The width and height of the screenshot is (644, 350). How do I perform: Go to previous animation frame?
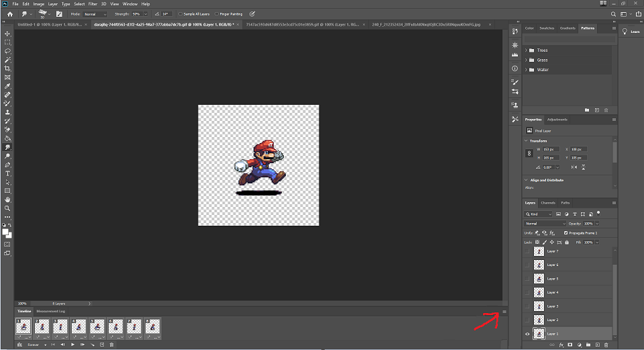63,345
